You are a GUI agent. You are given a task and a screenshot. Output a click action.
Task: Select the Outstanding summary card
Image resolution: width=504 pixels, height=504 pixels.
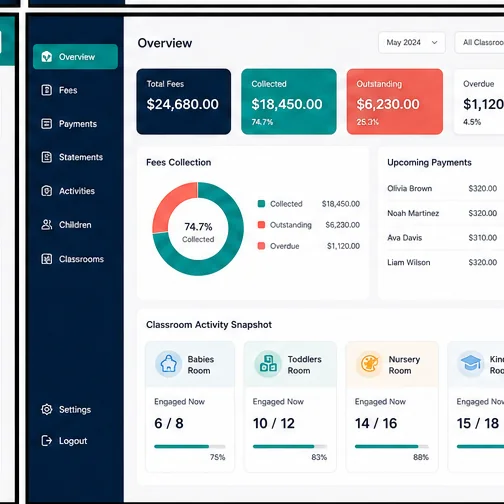(x=395, y=102)
